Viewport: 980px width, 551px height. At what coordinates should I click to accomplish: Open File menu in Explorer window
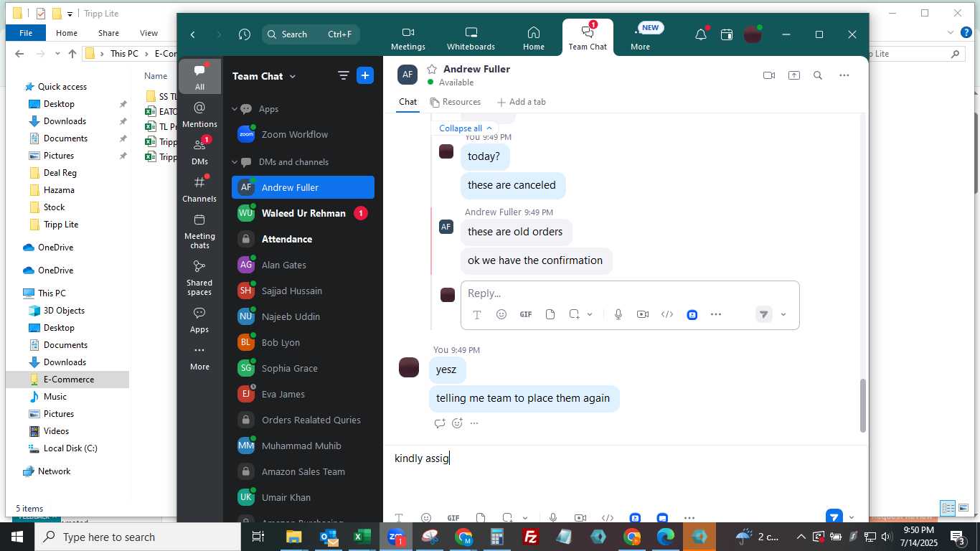click(x=26, y=33)
